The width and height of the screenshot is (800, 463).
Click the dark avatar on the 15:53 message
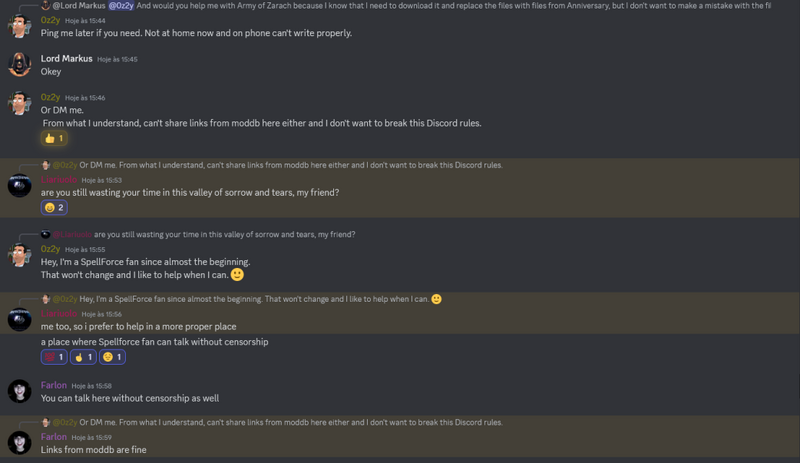[x=19, y=185]
